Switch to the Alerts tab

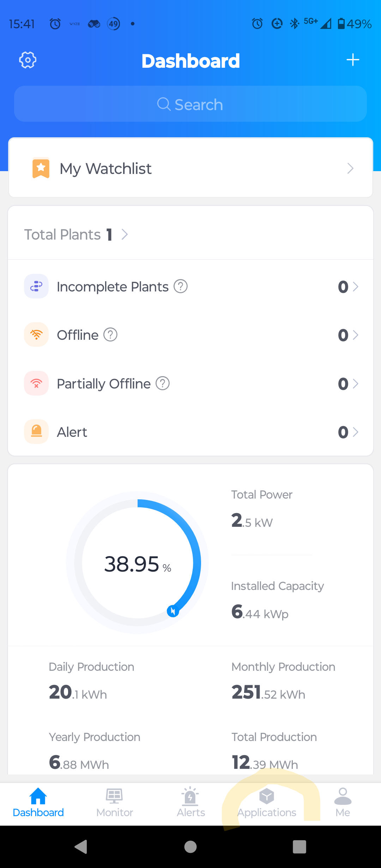click(190, 803)
